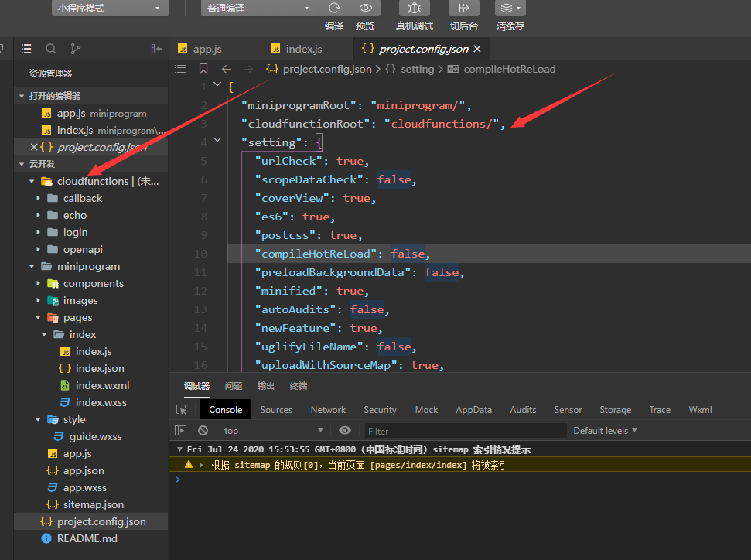Click the element inspector picker icon

pyautogui.click(x=182, y=410)
